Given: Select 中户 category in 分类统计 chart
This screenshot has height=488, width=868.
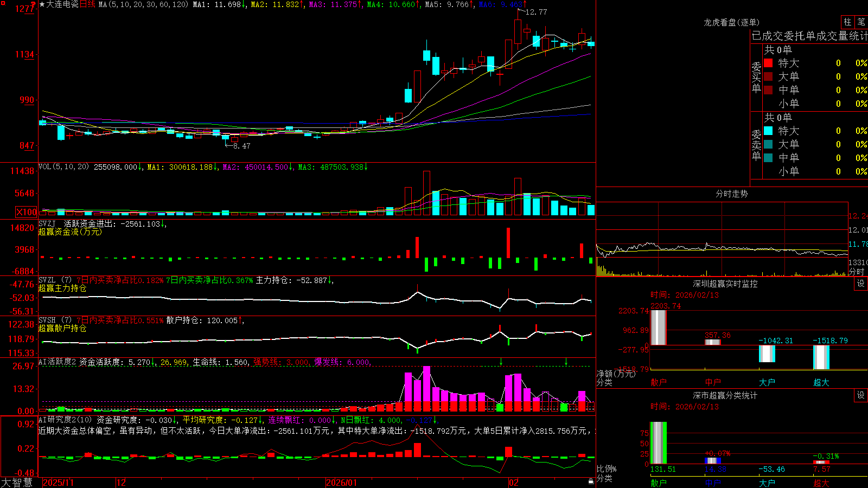Looking at the screenshot, I should point(713,483).
